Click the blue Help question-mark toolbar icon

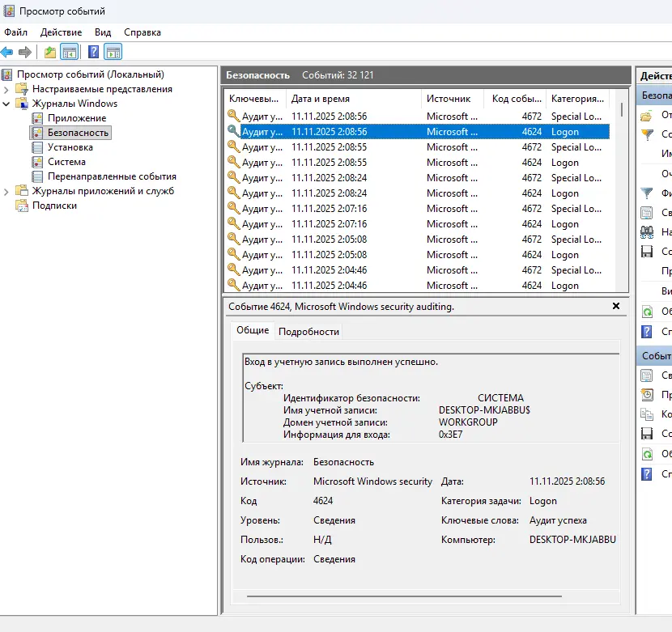tap(93, 53)
